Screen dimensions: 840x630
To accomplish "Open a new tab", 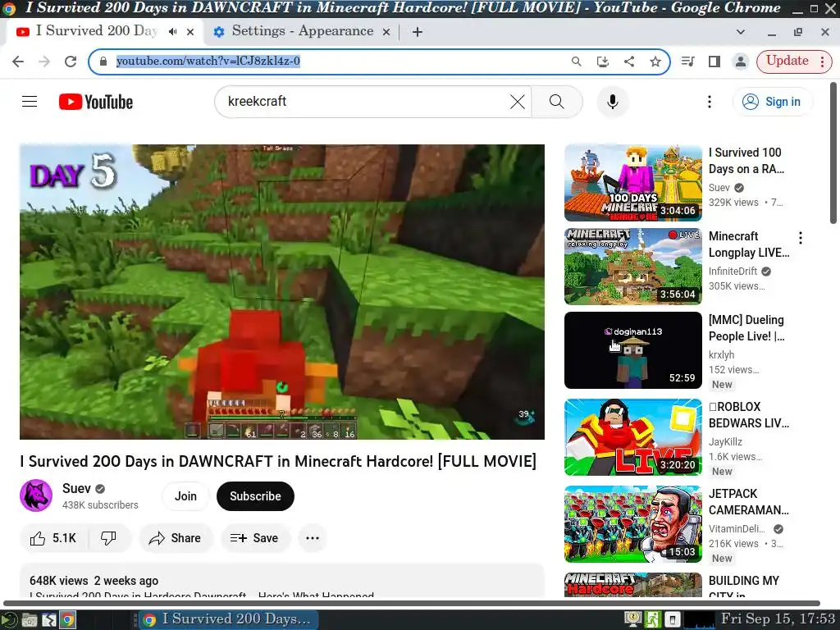I will (x=418, y=32).
